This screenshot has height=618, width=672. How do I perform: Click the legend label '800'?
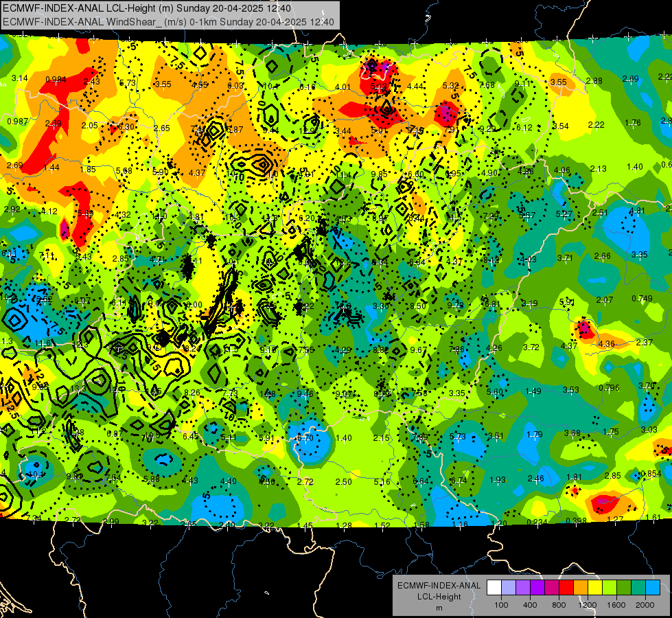pyautogui.click(x=559, y=605)
